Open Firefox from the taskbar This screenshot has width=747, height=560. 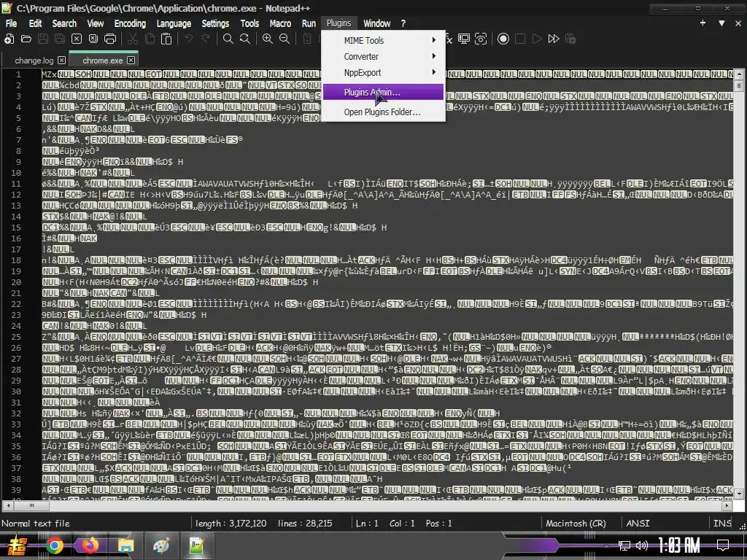[x=90, y=545]
